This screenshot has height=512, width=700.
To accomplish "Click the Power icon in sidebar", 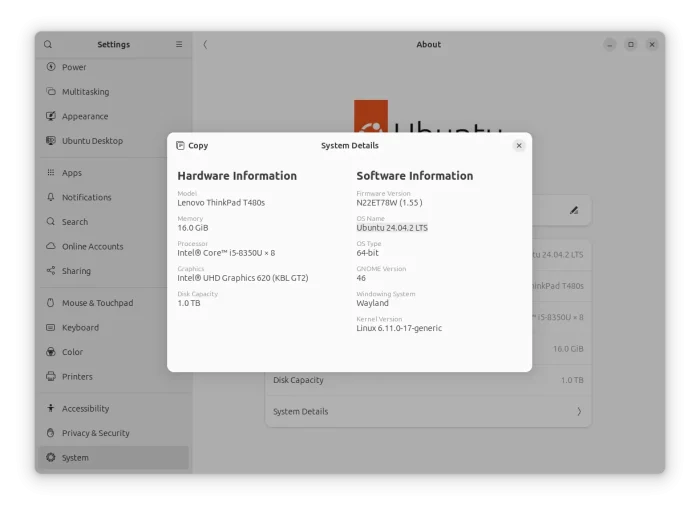I will tap(51, 67).
